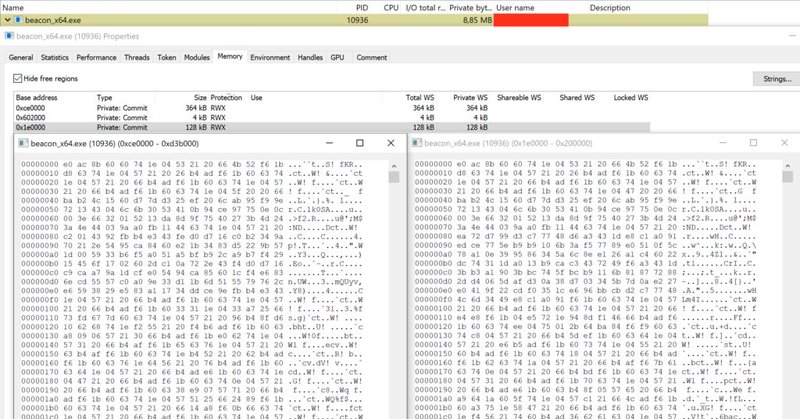Image resolution: width=800 pixels, height=419 pixels.
Task: Open the Token tab
Action: tap(167, 58)
